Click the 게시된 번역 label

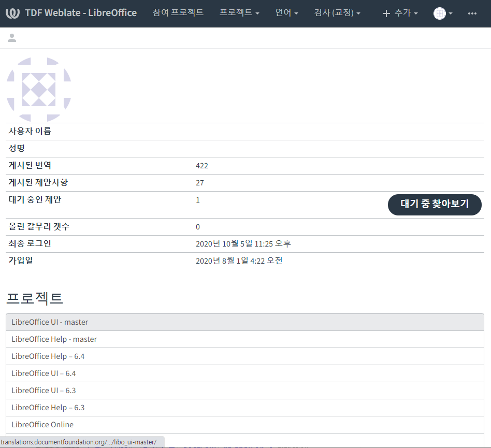(30, 165)
